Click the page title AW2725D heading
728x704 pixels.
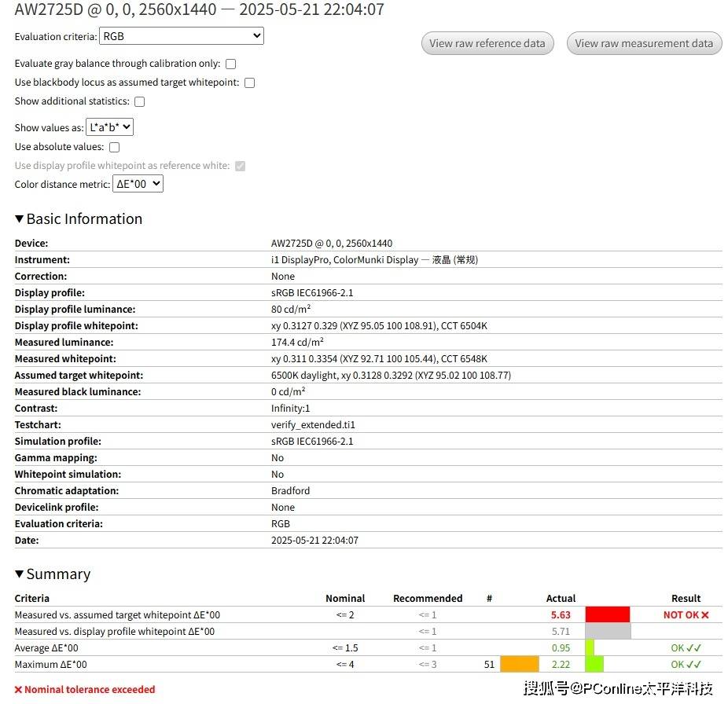(199, 9)
